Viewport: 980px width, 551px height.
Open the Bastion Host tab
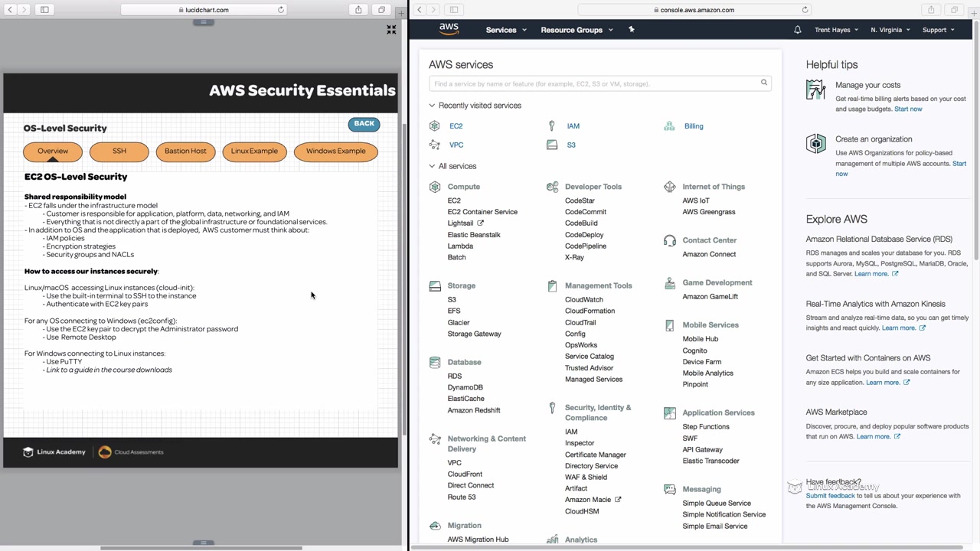[185, 151]
